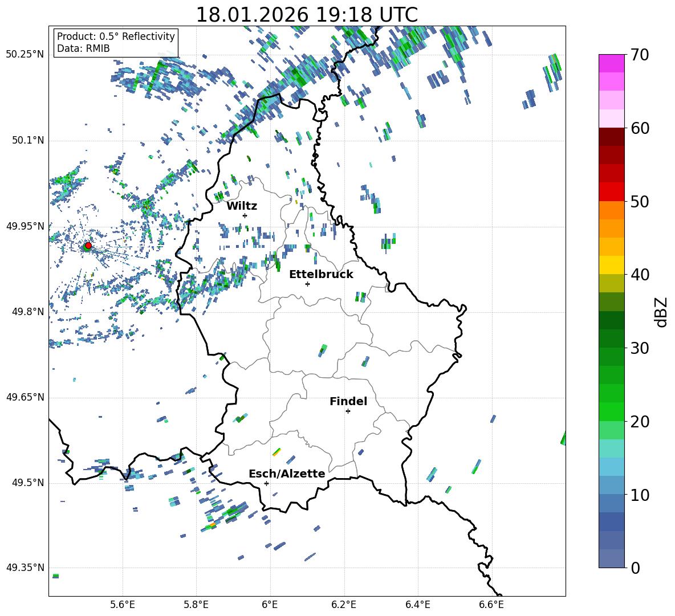Click the Ettelbruck station cross marker
Viewport: 675px width, 616px height.
[x=307, y=284]
